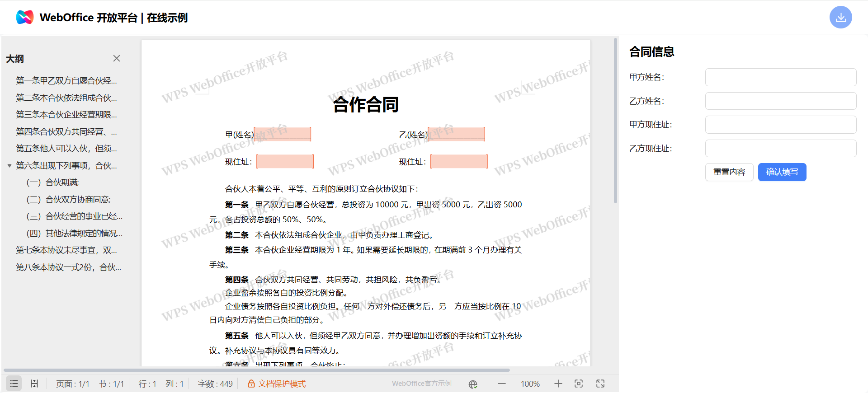Open the 100% zoom level menu

coord(530,384)
